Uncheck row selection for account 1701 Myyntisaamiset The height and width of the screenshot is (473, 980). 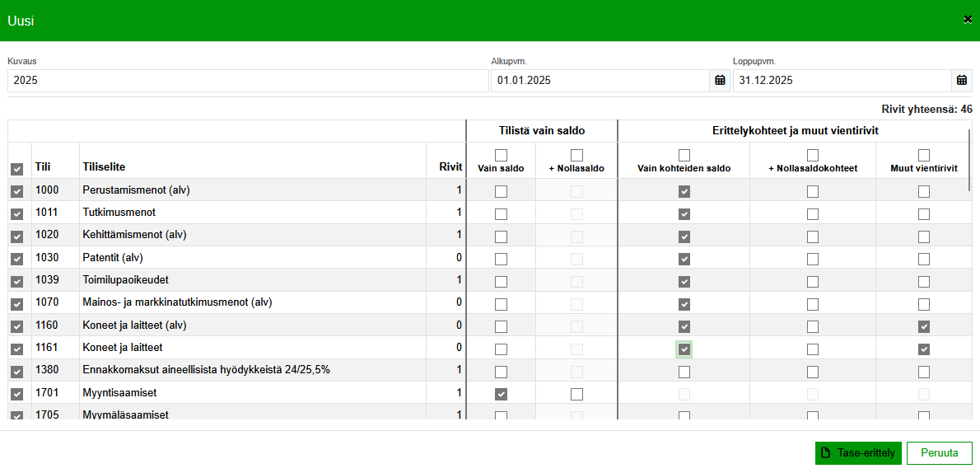[16, 394]
